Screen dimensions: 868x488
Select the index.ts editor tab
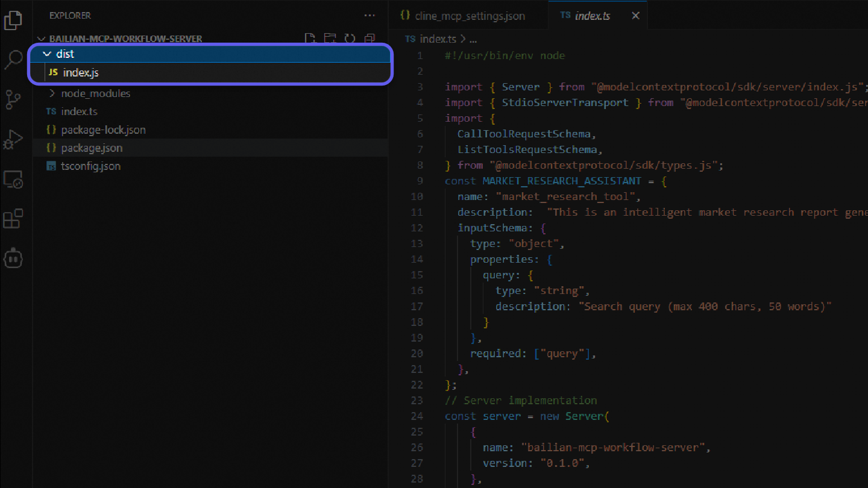click(x=593, y=15)
